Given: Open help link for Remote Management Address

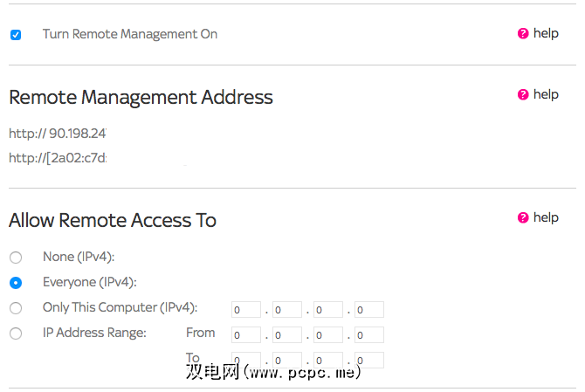Looking at the screenshot, I should pos(546,94).
